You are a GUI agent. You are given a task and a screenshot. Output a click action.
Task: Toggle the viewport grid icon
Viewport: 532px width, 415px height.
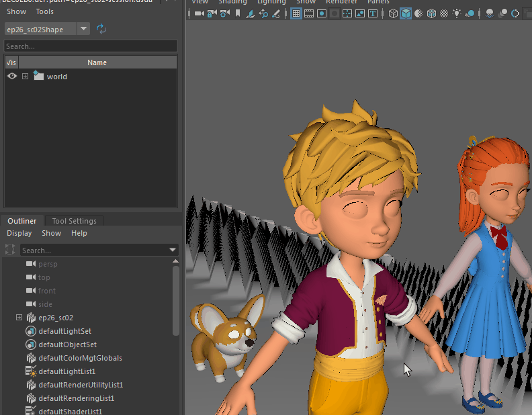pyautogui.click(x=296, y=13)
